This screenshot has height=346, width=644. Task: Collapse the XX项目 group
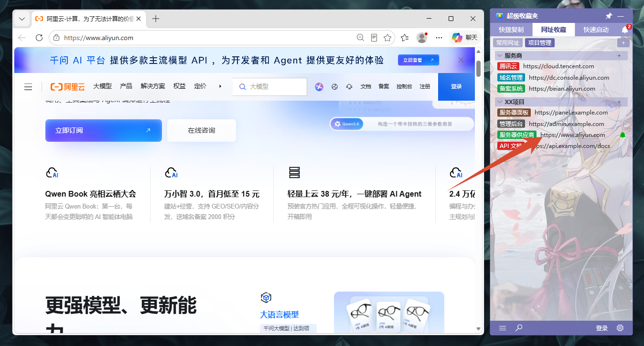[x=500, y=102]
